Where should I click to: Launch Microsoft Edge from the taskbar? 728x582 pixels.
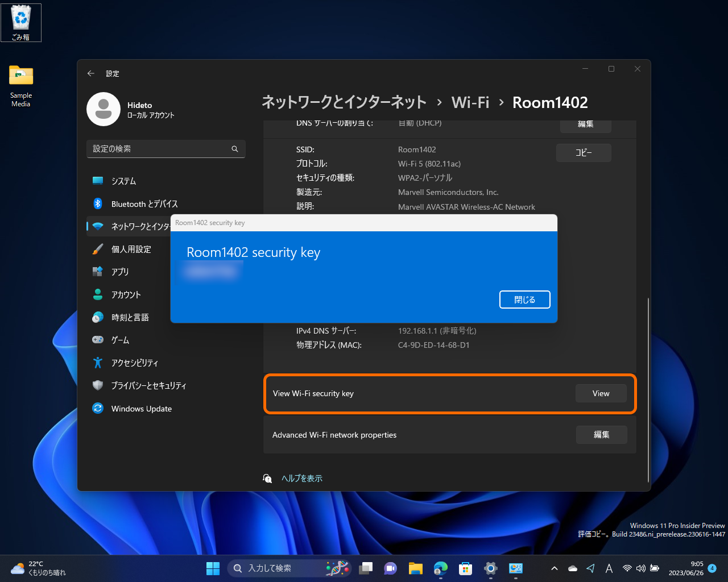440,568
